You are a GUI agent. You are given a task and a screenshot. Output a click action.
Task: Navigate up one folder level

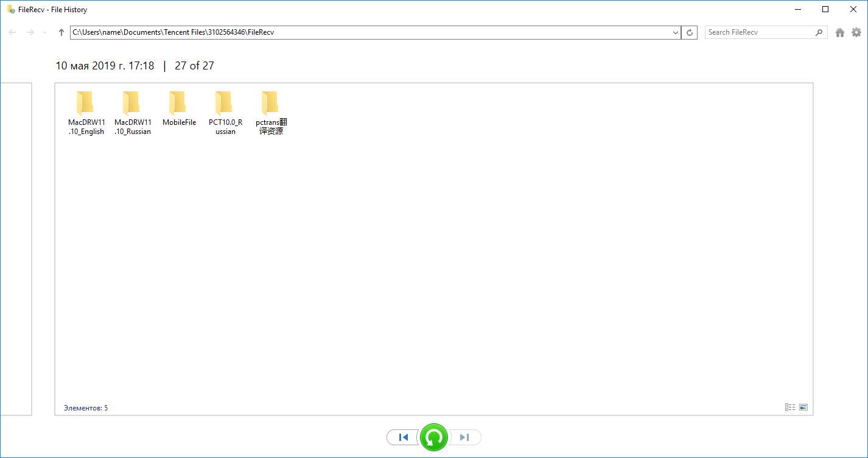(61, 33)
